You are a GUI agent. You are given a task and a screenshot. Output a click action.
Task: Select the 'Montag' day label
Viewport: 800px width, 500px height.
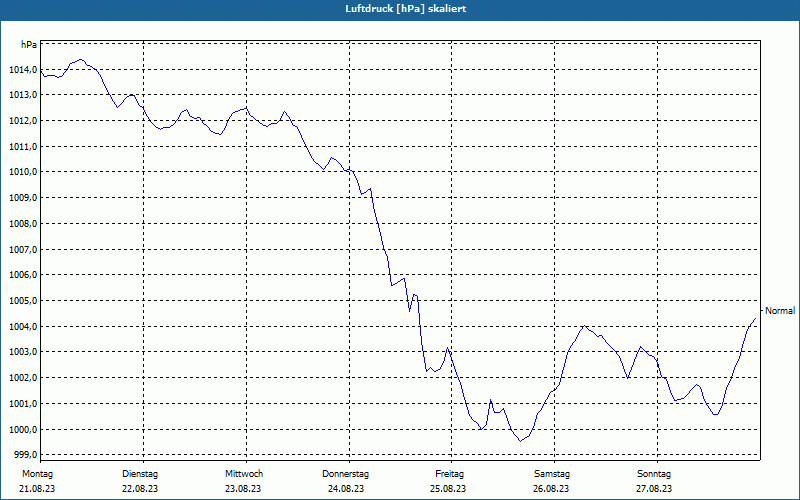(x=37, y=474)
